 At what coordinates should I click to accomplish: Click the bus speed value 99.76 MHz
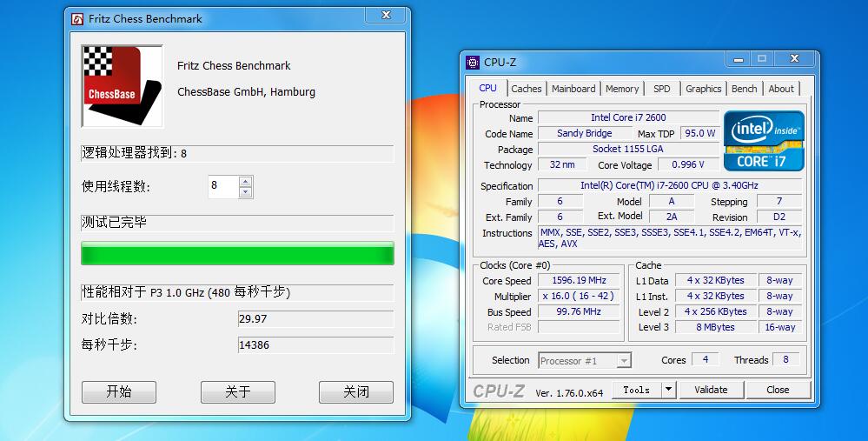coord(579,311)
